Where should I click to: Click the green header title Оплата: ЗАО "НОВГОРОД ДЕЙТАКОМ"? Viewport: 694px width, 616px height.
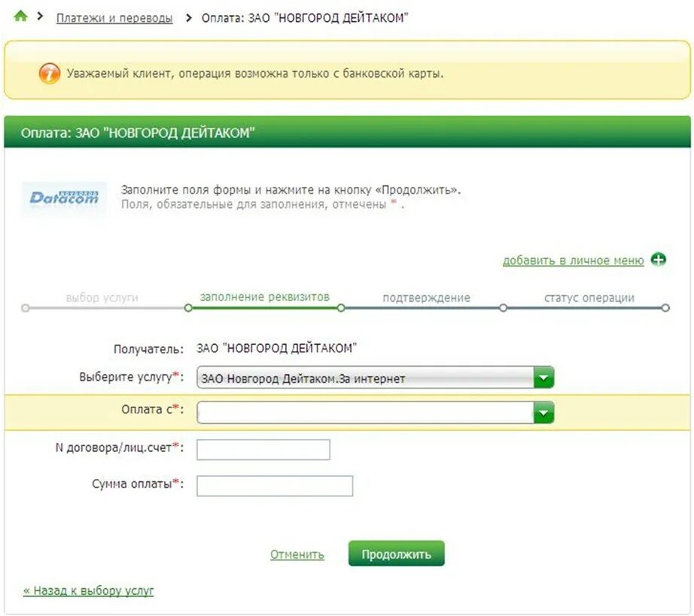click(138, 133)
